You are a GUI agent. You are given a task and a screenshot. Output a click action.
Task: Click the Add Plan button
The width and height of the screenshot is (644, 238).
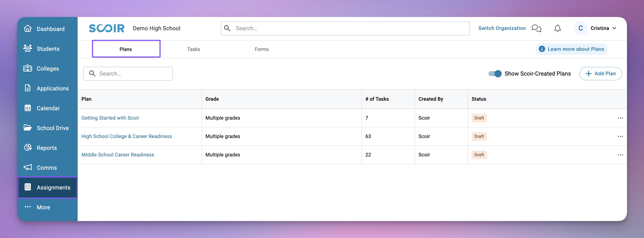600,73
